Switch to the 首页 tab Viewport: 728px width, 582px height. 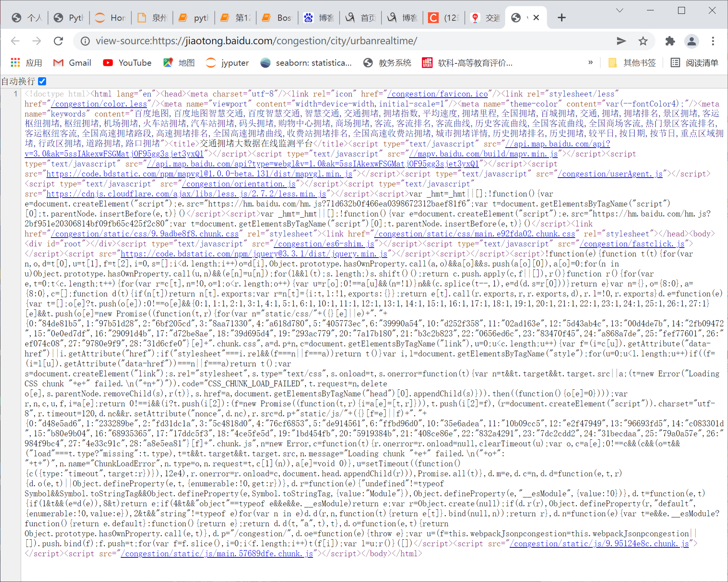[x=360, y=18]
